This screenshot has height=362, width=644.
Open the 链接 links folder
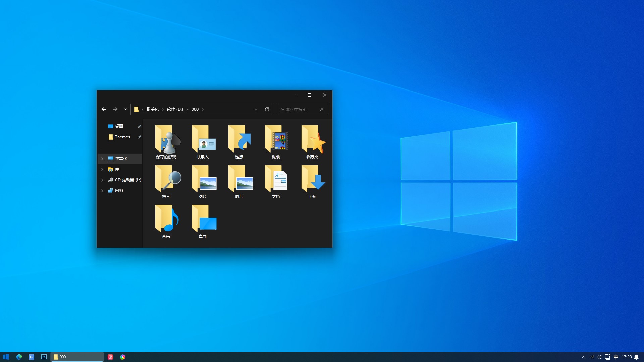point(239,141)
